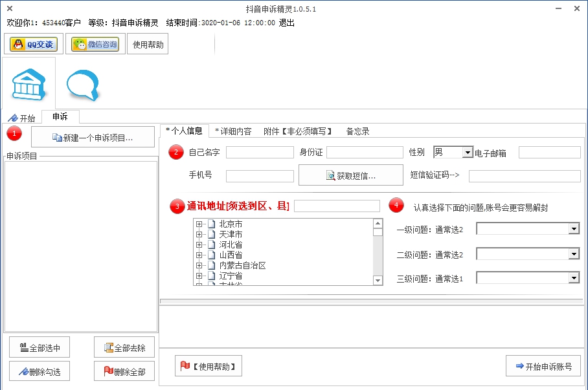Close the window via top-right X
Screen dimensions: 588x390
[577, 8]
